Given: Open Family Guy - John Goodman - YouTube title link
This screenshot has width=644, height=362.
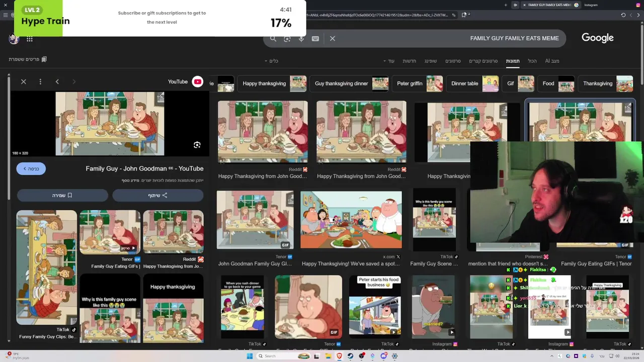Looking at the screenshot, I should pos(144,168).
